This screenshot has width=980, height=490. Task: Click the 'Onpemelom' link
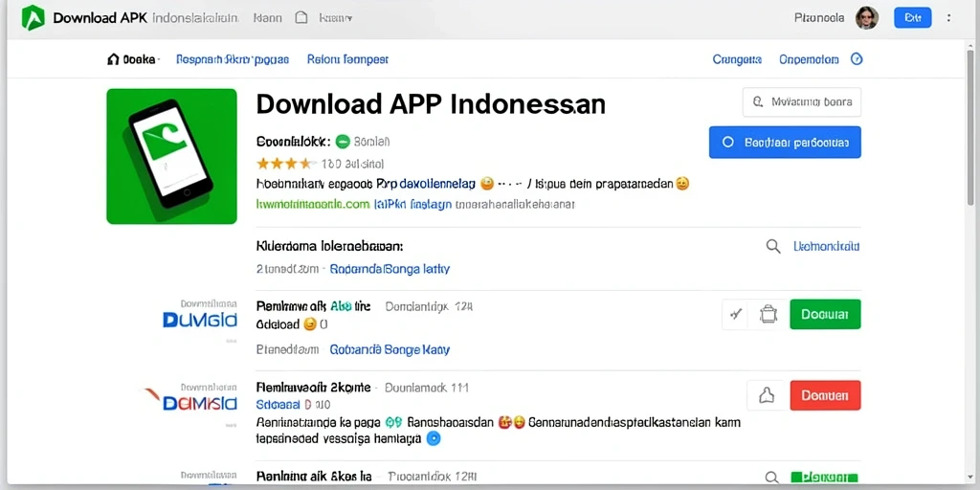[809, 59]
